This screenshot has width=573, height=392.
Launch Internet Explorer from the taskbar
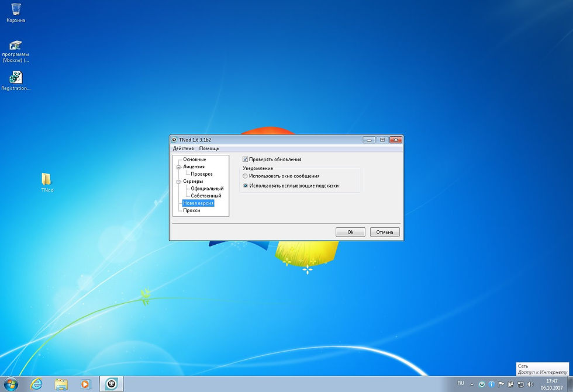pos(36,384)
